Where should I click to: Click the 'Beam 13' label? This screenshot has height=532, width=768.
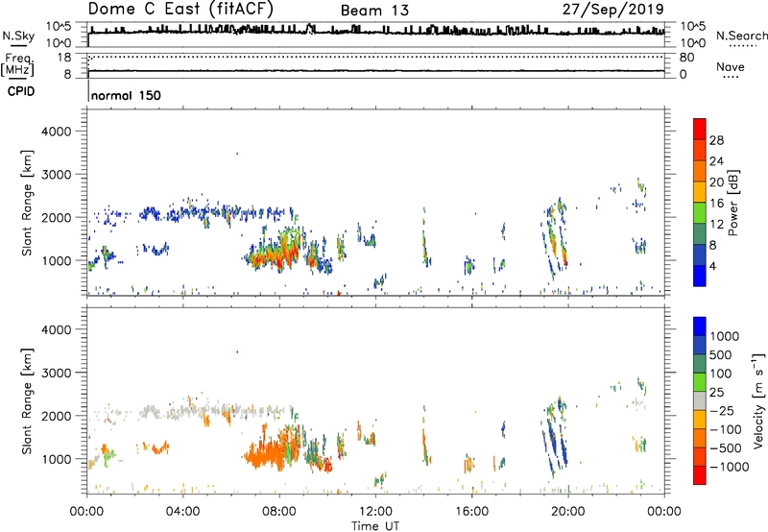click(374, 11)
